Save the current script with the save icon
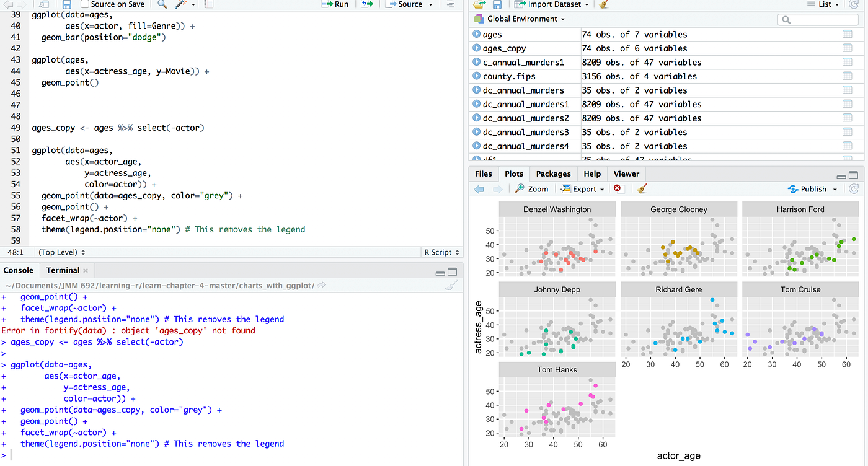This screenshot has width=868, height=466. coord(67,4)
